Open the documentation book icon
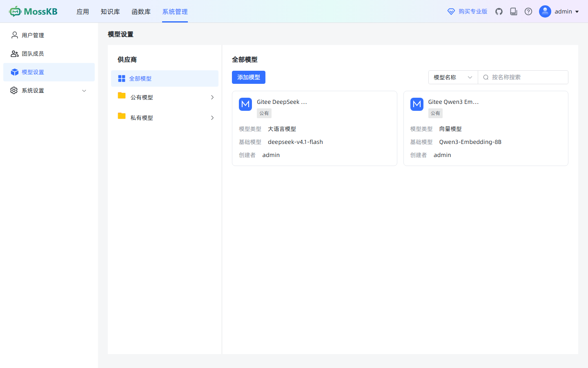Viewport: 588px width, 368px height. coord(514,11)
